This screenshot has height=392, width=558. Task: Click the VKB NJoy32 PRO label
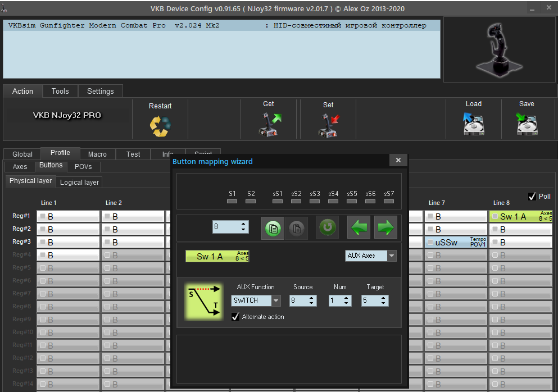tap(67, 115)
